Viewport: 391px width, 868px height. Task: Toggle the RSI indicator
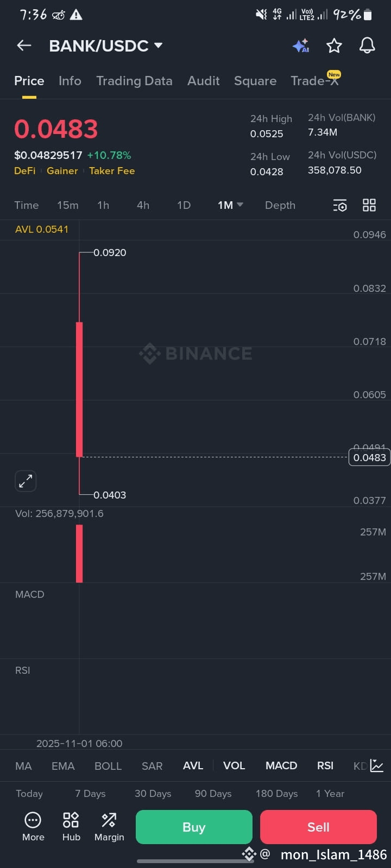(325, 765)
